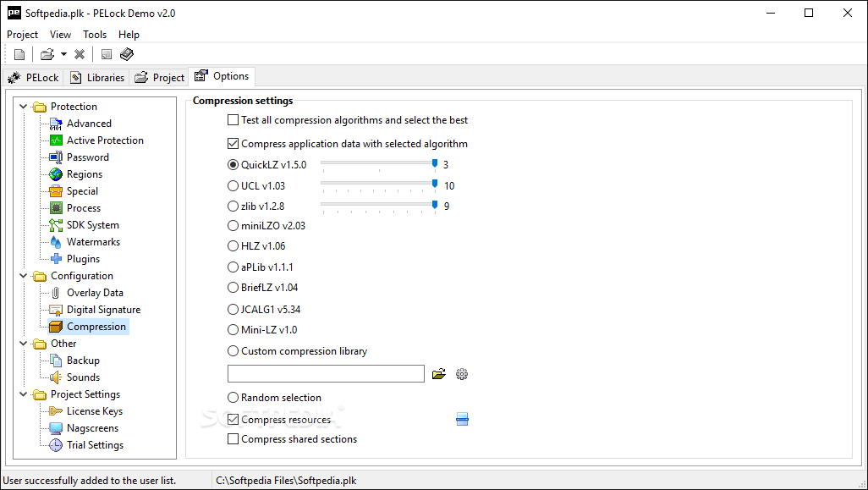Switch to the Libraries tab
This screenshot has width=868, height=490.
(97, 78)
